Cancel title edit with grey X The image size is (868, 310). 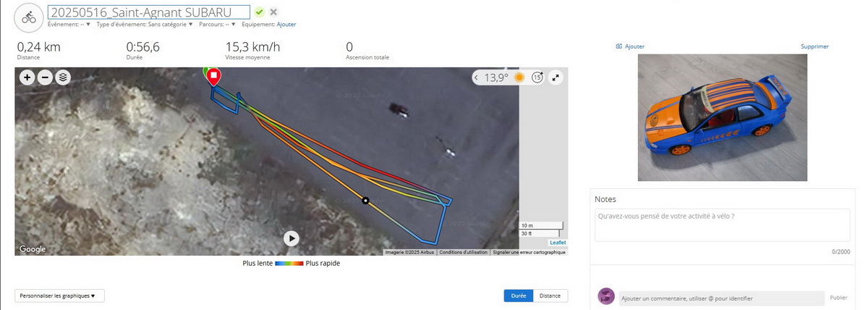pos(273,12)
